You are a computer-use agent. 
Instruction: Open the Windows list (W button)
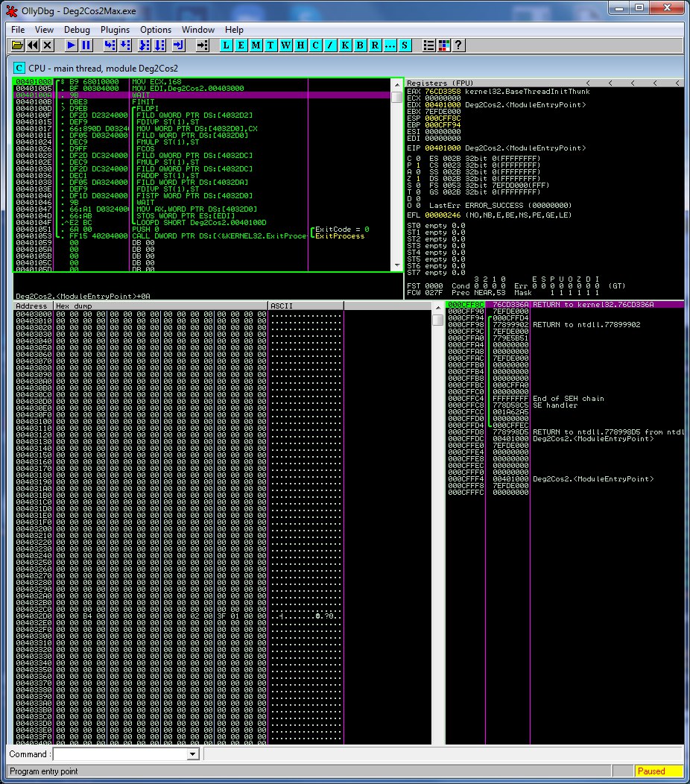coord(285,45)
